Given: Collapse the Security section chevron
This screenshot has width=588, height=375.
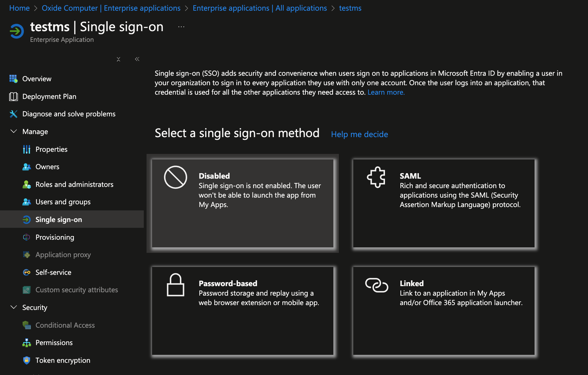Looking at the screenshot, I should click(13, 307).
